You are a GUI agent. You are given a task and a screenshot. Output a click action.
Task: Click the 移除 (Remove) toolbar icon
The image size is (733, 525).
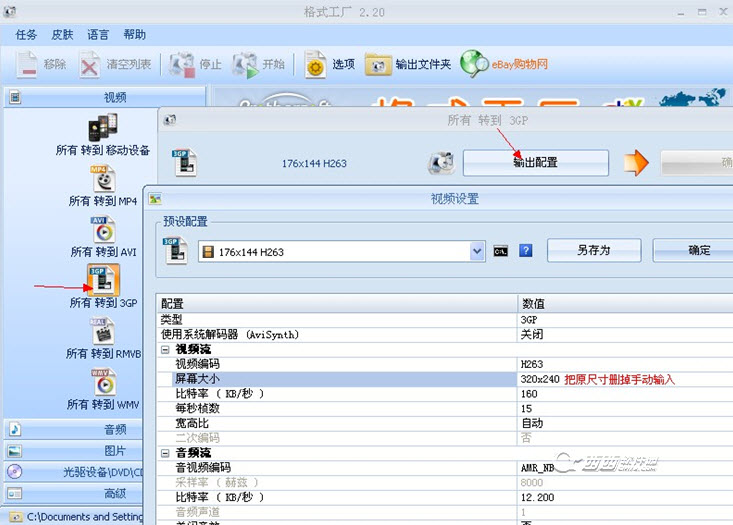pyautogui.click(x=27, y=64)
